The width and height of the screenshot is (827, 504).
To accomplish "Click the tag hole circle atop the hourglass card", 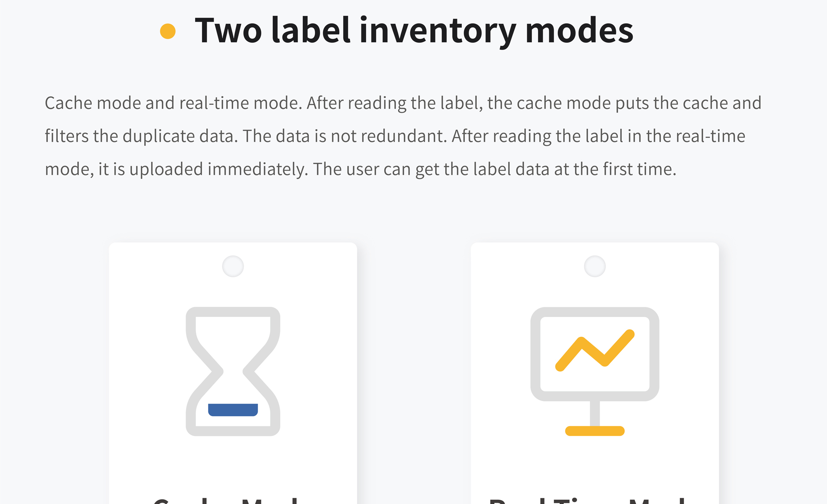I will click(233, 266).
